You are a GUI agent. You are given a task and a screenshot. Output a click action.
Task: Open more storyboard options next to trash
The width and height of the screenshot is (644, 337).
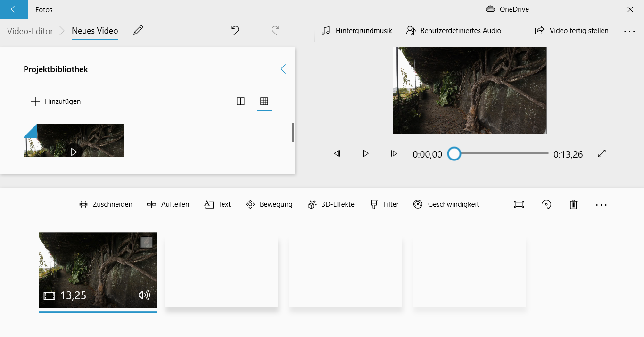click(x=601, y=205)
